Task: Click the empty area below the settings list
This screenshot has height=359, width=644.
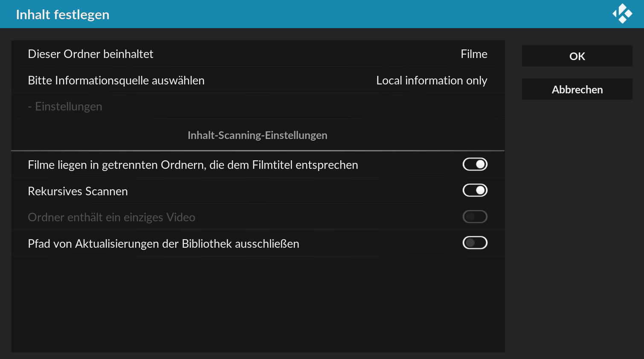Action: [258, 304]
